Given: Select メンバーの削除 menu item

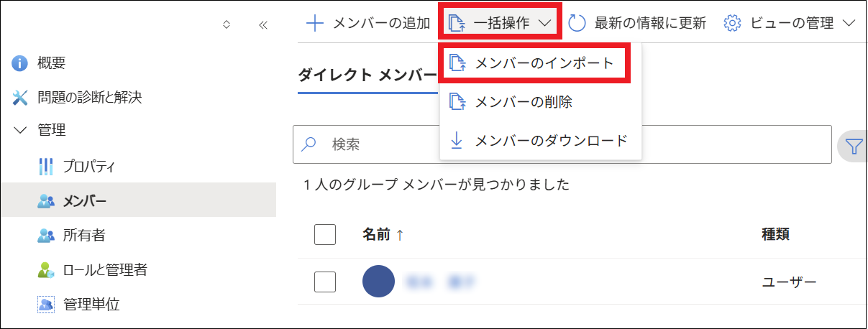Looking at the screenshot, I should (523, 102).
